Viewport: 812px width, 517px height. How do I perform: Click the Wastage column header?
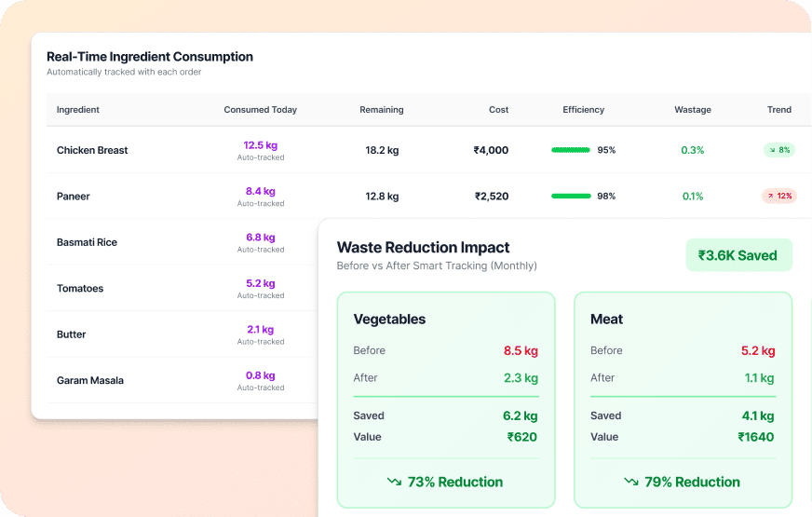[x=693, y=109]
